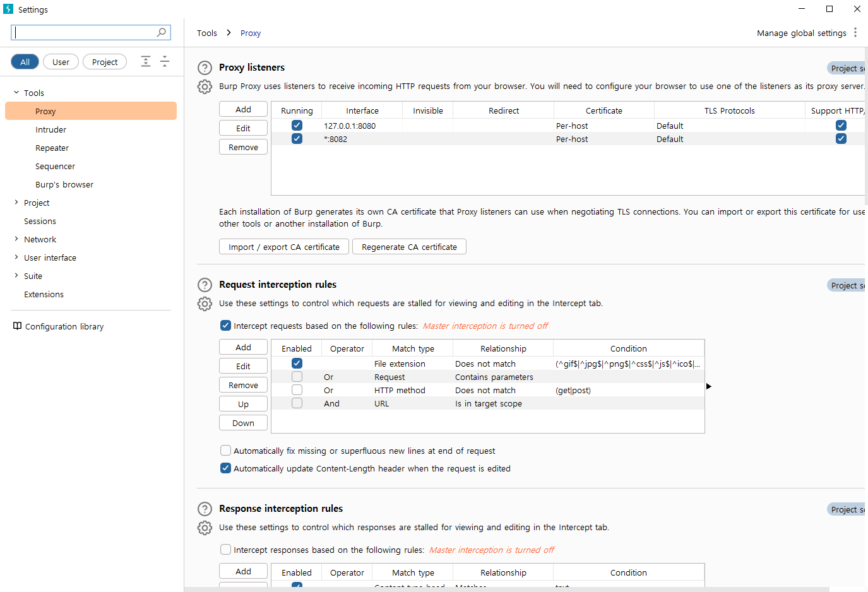Viewport: 868px width, 592px height.
Task: Enable the HTTP method interception rule
Action: (297, 390)
